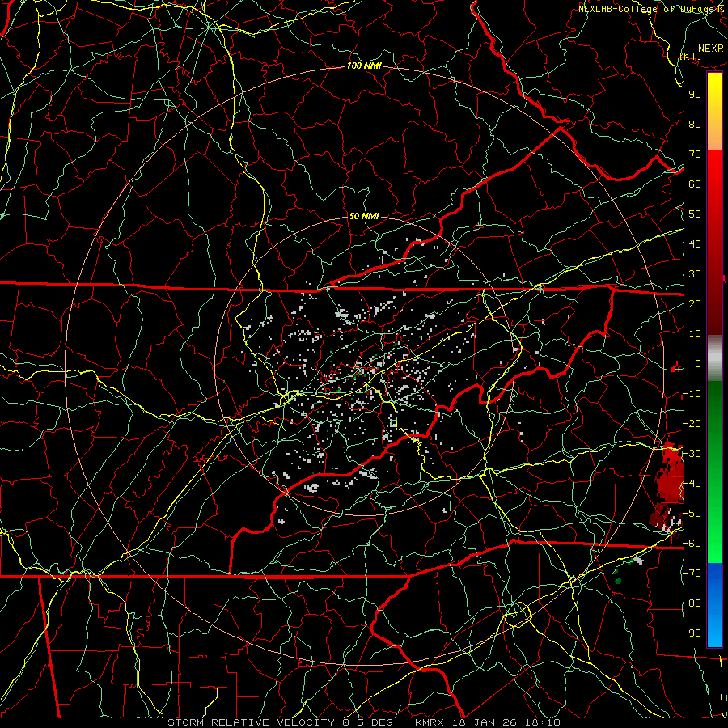Click the -30 value on velocity scale
The height and width of the screenshot is (728, 728).
(x=692, y=454)
